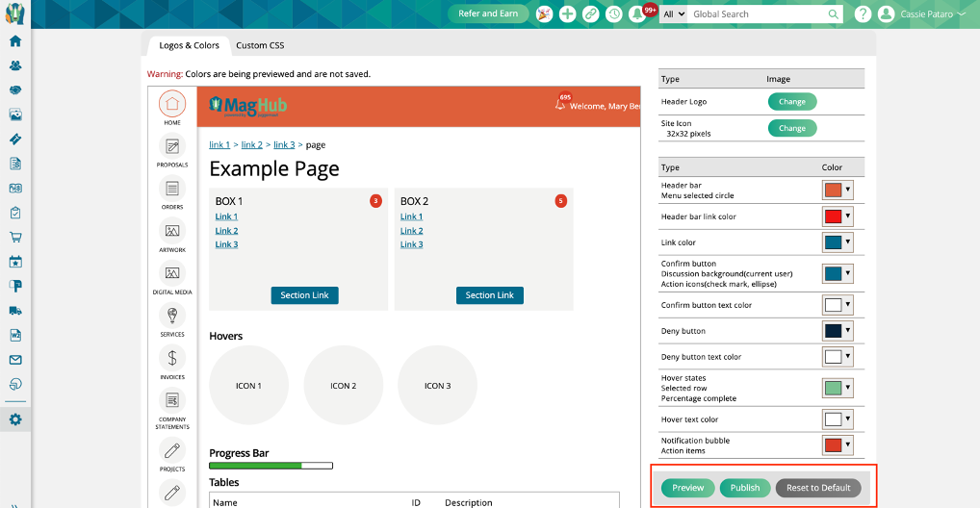Click the Header bar color swatch
The height and width of the screenshot is (508, 980).
pyautogui.click(x=833, y=190)
